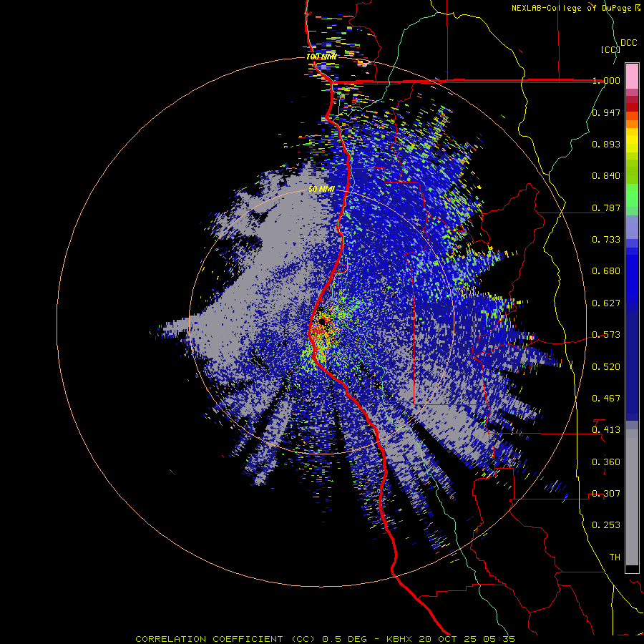644x644 pixels.
Task: Select the 0.520 scale label
Action: [606, 367]
